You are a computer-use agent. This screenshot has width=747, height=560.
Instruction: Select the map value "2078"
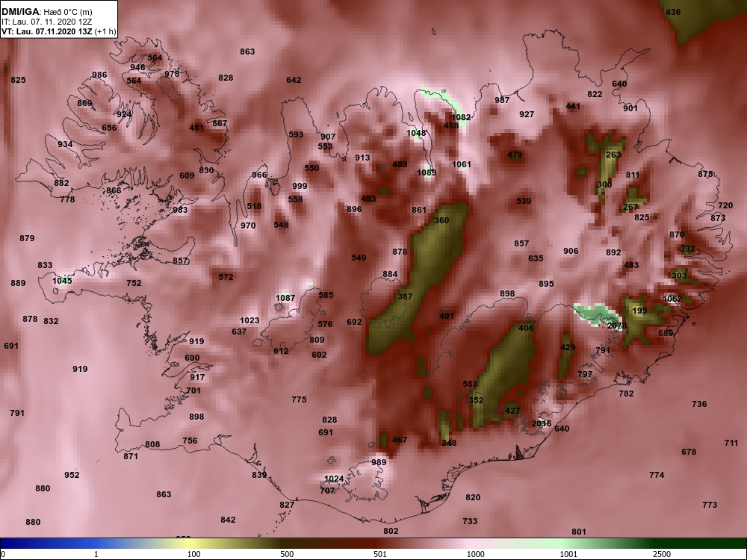(x=617, y=326)
